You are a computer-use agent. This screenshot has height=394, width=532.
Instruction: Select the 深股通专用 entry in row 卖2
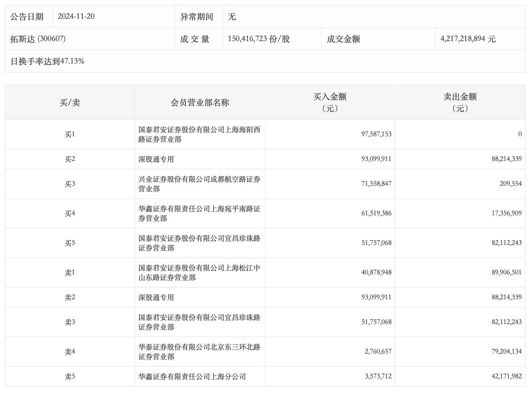pos(156,297)
